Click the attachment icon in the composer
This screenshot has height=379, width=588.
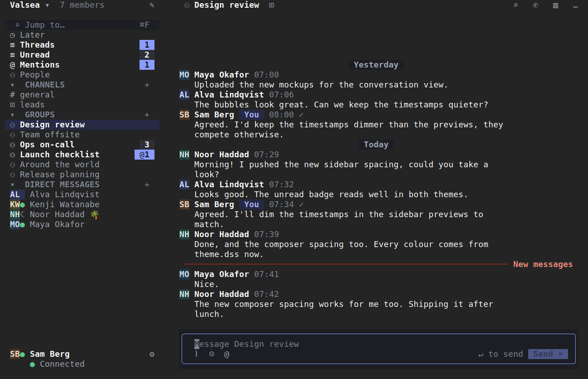(x=197, y=354)
